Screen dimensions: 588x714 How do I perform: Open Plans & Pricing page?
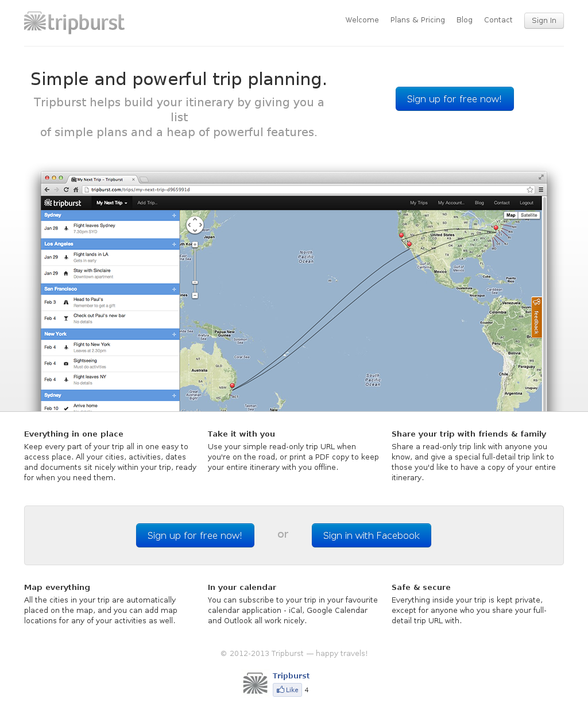coord(417,20)
